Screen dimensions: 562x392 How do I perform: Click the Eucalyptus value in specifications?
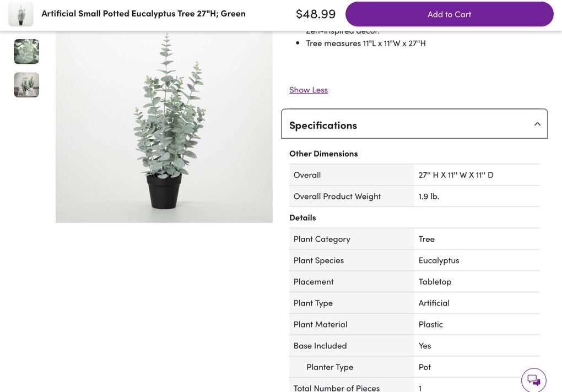click(439, 260)
